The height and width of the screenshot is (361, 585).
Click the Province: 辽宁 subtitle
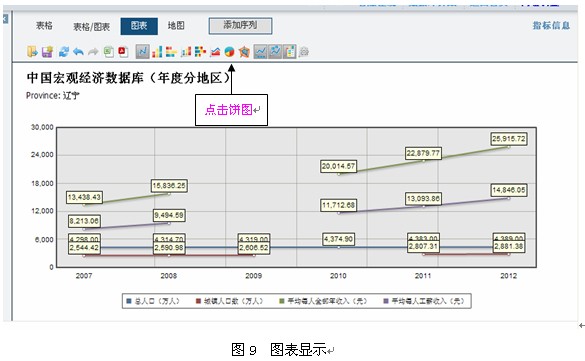53,95
